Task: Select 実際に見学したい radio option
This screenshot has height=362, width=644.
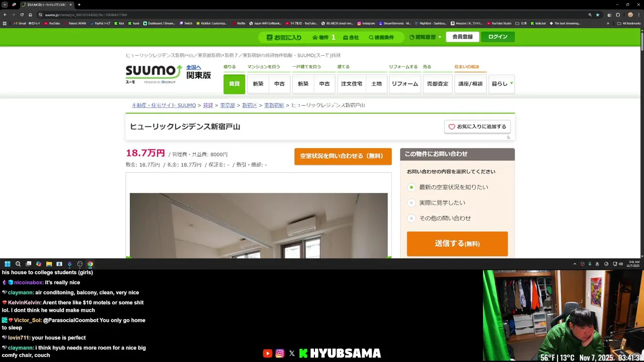Action: tap(412, 203)
